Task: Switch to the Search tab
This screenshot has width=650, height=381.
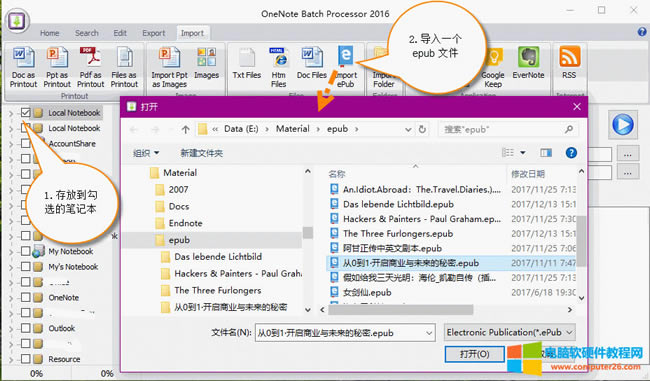Action: point(87,33)
